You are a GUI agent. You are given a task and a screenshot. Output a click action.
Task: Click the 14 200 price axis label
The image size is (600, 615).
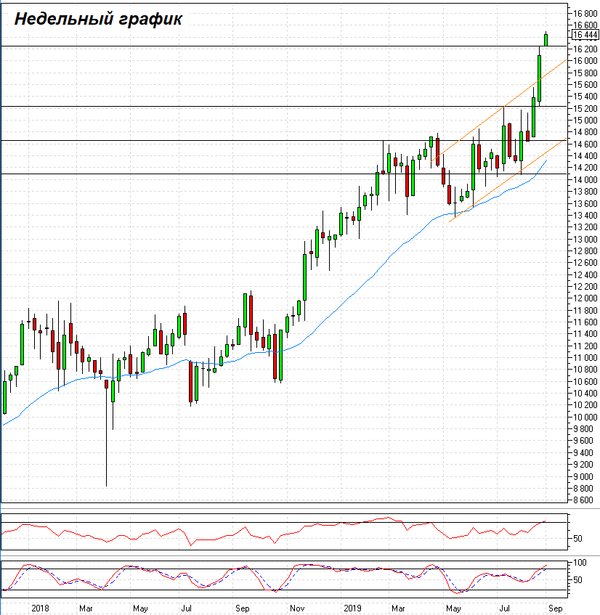[585, 168]
